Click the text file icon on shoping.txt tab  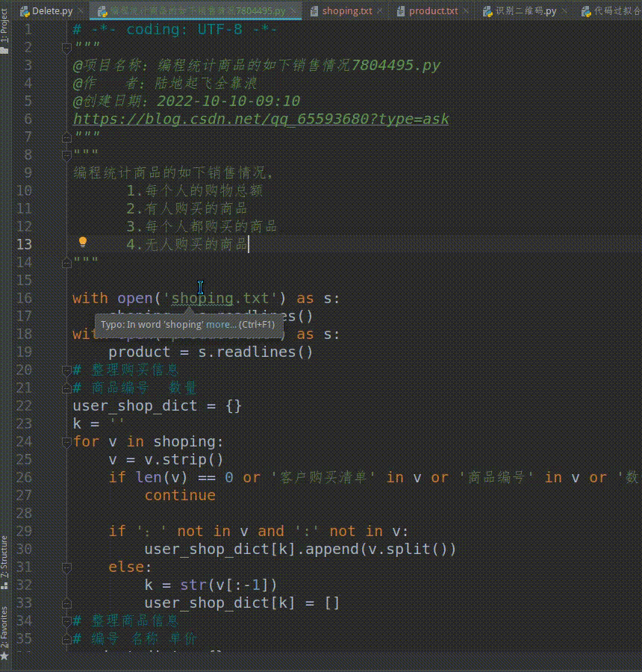pos(314,11)
